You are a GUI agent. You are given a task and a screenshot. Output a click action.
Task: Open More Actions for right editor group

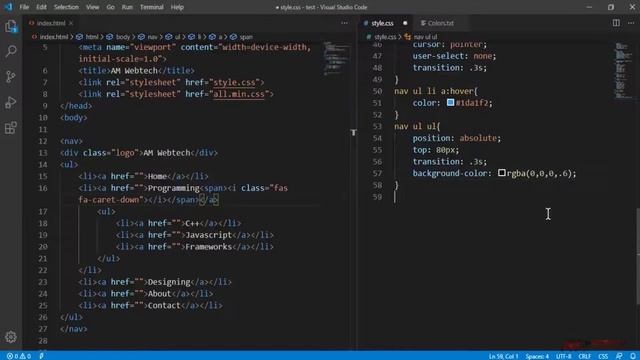tap(631, 23)
